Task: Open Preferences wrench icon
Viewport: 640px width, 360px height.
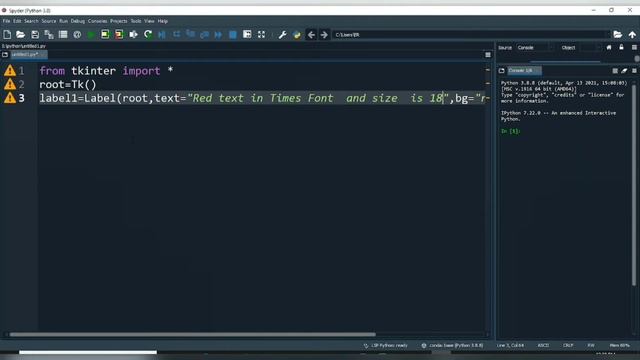Action: tap(282, 35)
